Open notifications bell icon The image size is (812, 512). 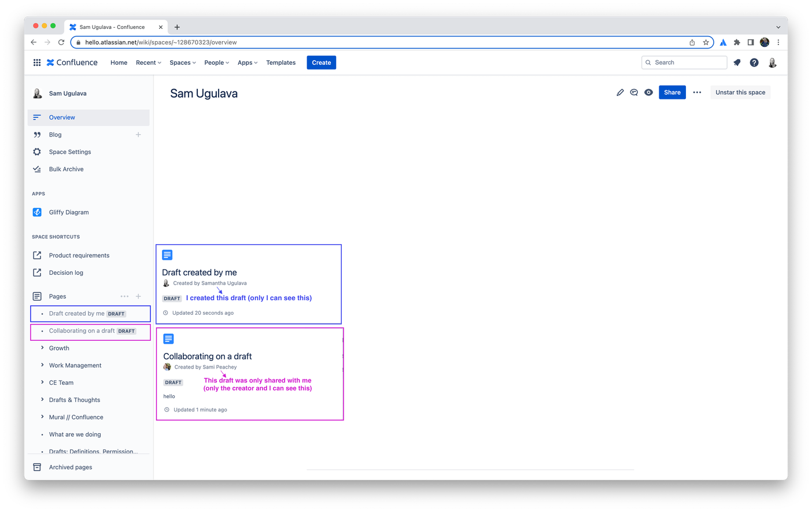[x=737, y=62]
